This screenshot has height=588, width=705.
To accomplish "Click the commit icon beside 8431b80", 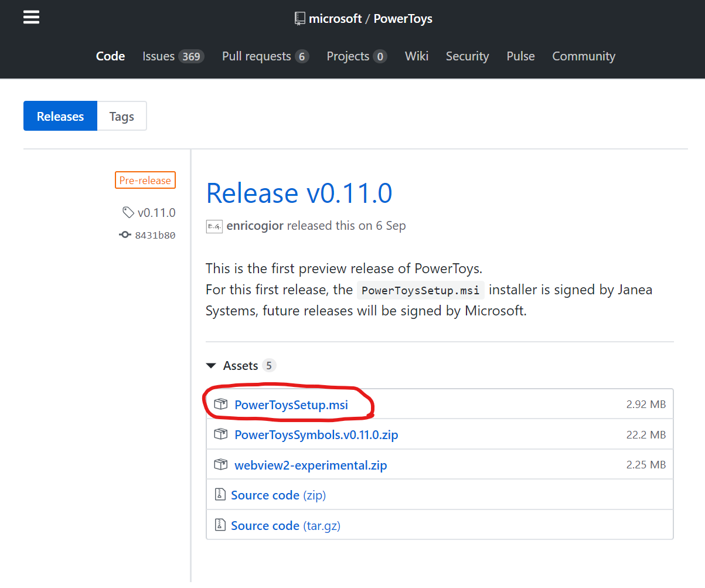I will (124, 235).
